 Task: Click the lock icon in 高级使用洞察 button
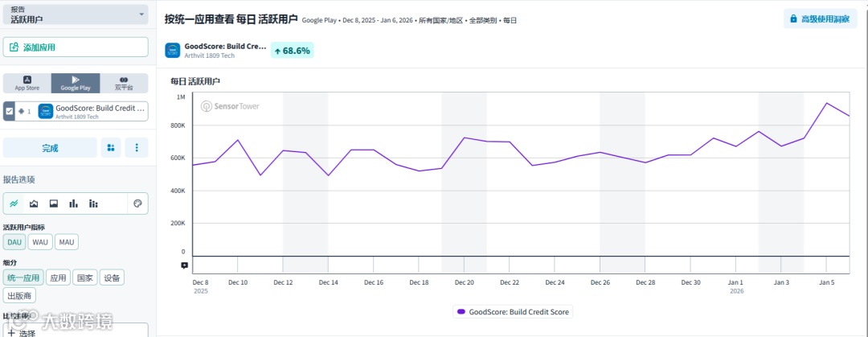tap(793, 18)
